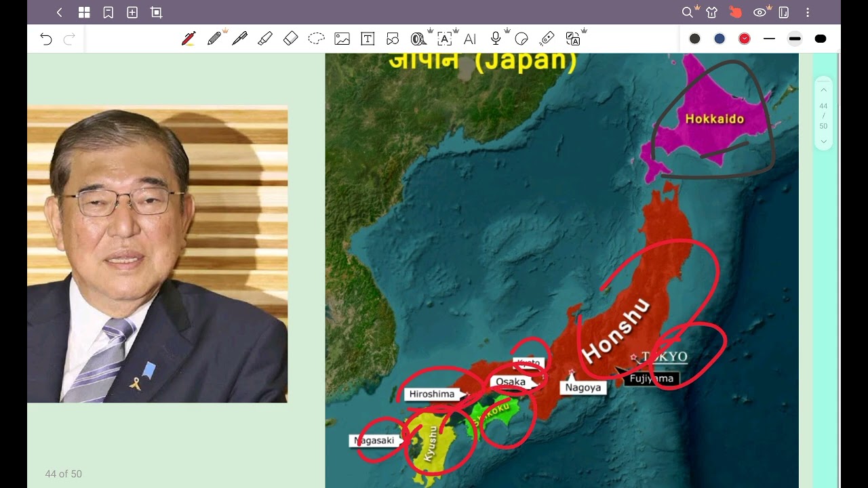
Task: Go to next page with down chevron
Action: (x=823, y=142)
